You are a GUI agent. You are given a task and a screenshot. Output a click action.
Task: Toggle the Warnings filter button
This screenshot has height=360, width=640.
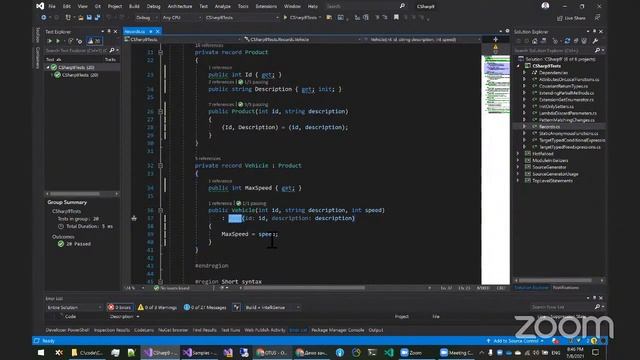click(157, 307)
